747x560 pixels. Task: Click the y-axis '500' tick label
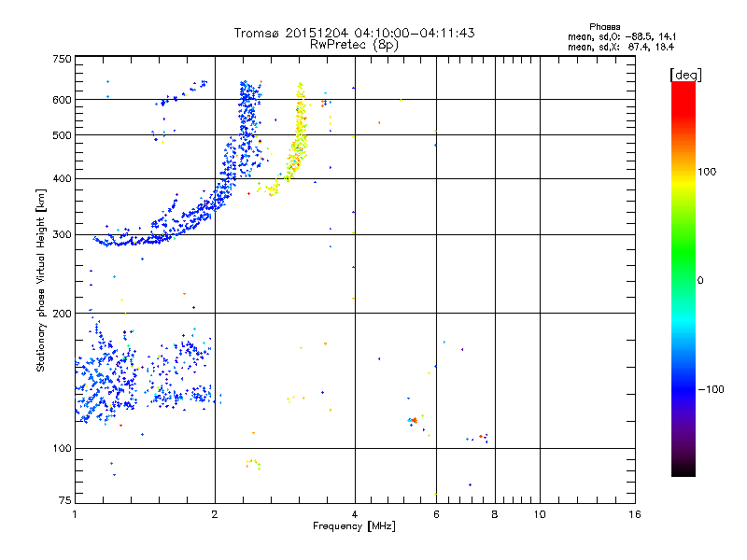tap(62, 135)
